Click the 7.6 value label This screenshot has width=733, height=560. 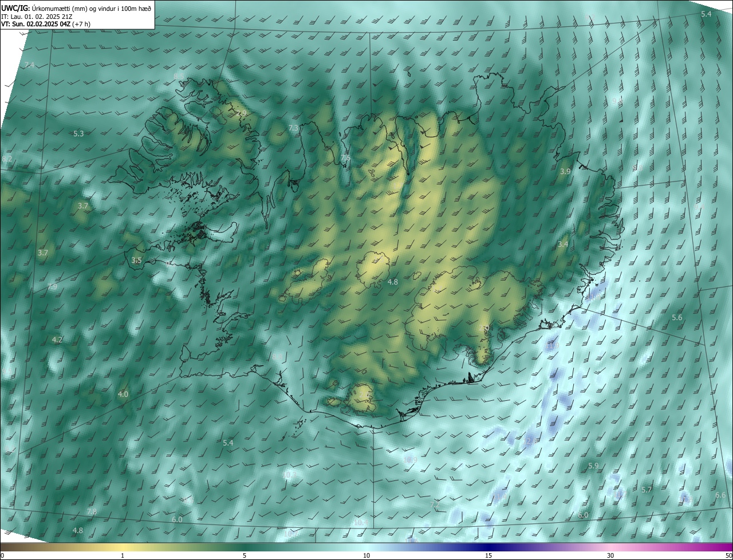pos(345,158)
